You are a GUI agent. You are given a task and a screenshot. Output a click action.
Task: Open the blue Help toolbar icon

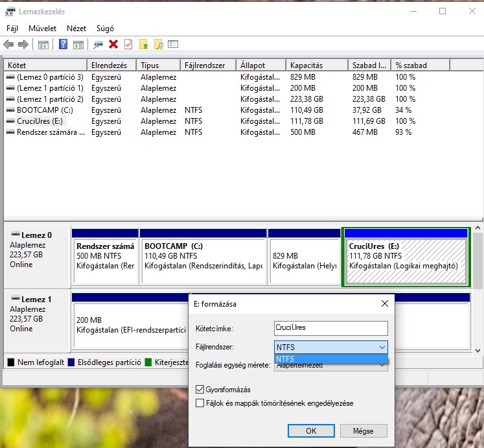[x=63, y=44]
